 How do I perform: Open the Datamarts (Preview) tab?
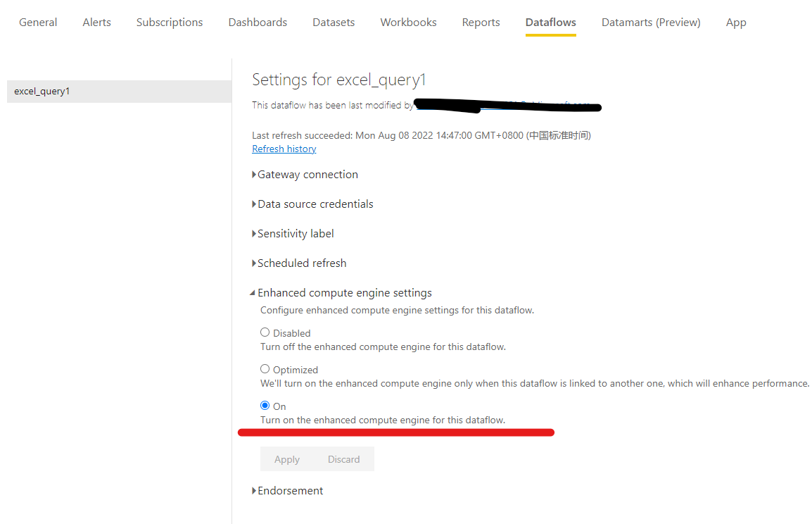tap(651, 23)
